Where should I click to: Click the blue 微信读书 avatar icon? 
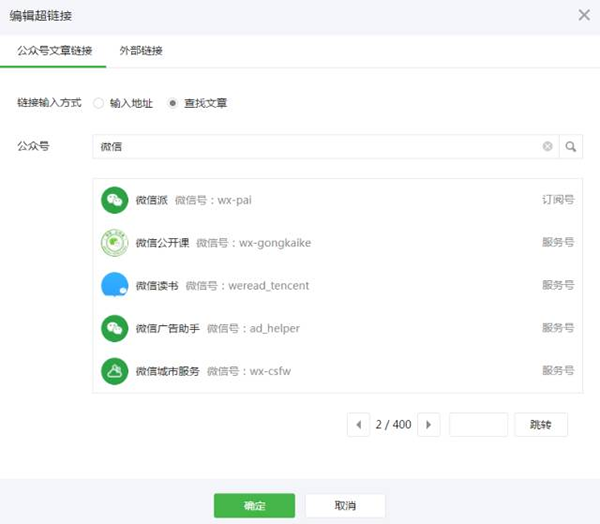(x=115, y=285)
